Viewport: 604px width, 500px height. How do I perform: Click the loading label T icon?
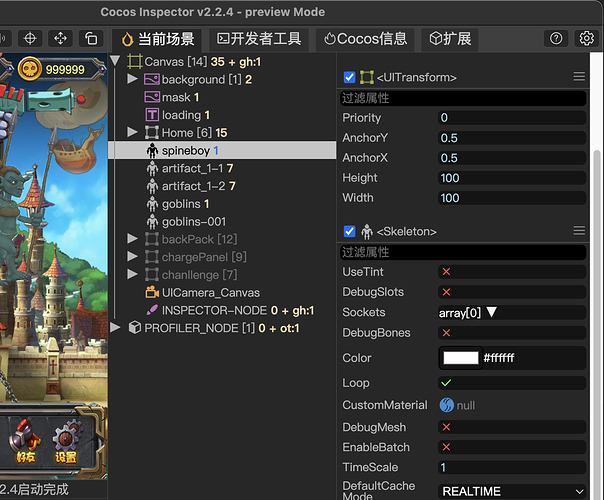[x=152, y=115]
